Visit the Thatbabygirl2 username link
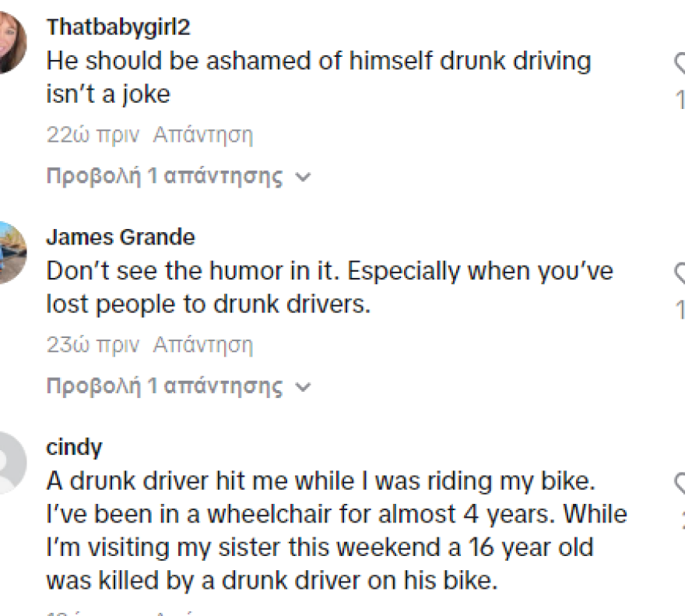 click(118, 27)
